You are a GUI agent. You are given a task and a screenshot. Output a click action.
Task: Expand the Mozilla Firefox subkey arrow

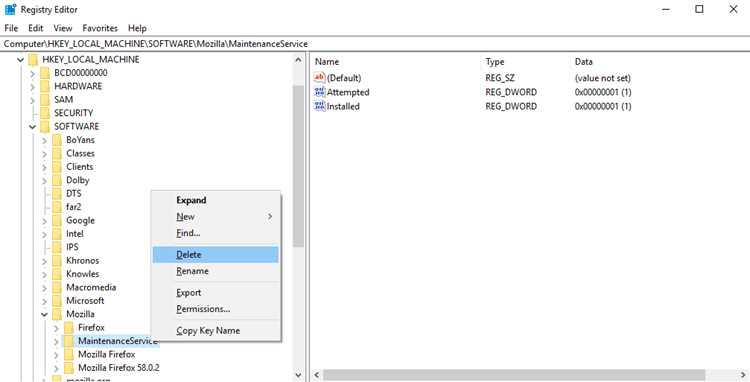click(x=56, y=355)
